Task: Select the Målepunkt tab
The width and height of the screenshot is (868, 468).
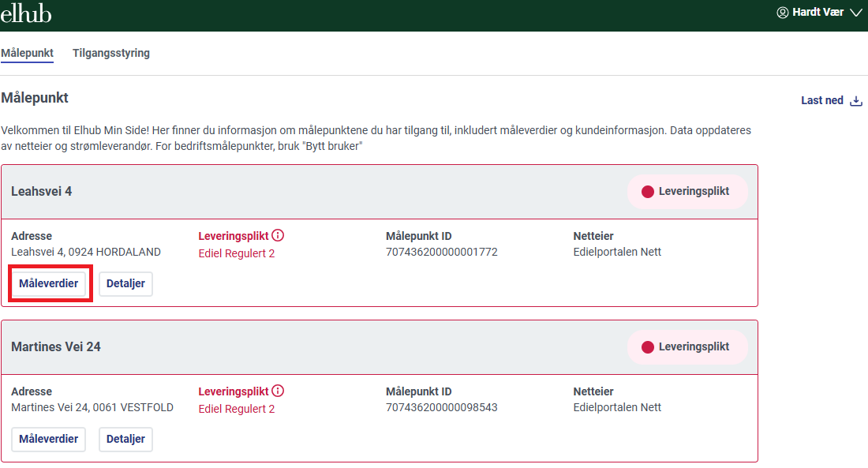Action: [27, 53]
